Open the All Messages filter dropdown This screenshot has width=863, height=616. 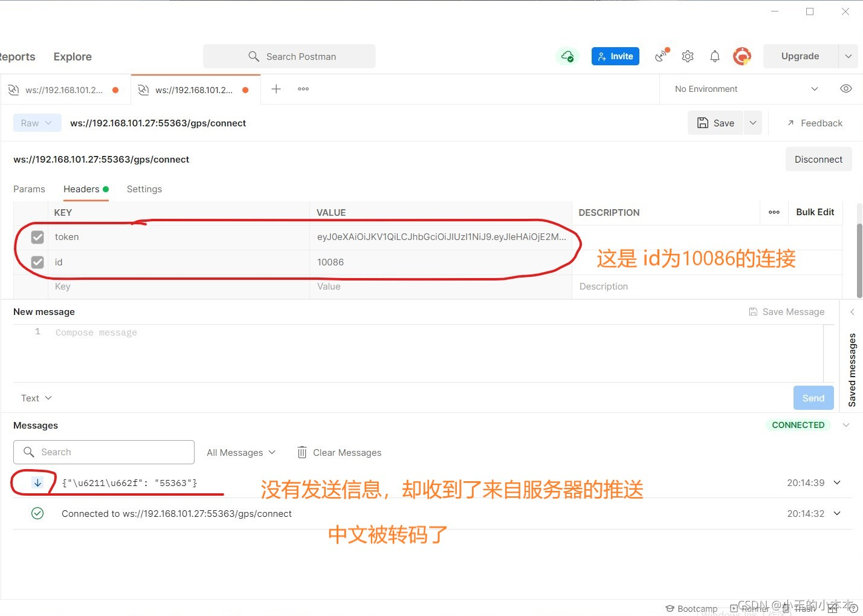(x=241, y=453)
